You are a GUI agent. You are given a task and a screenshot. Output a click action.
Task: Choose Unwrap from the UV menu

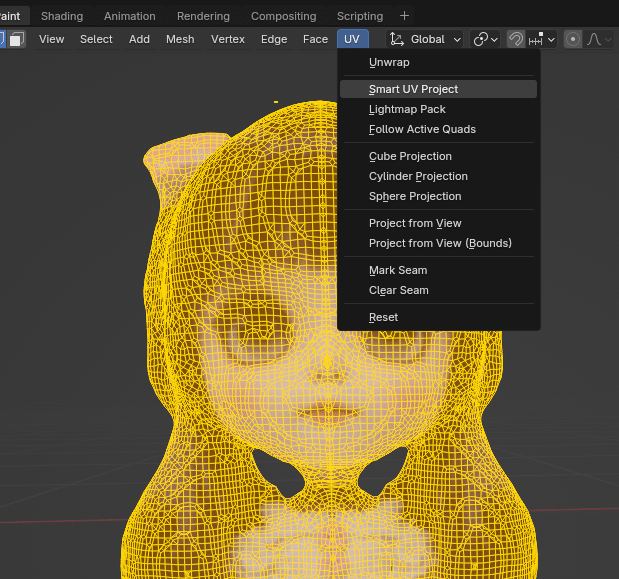pos(438,62)
